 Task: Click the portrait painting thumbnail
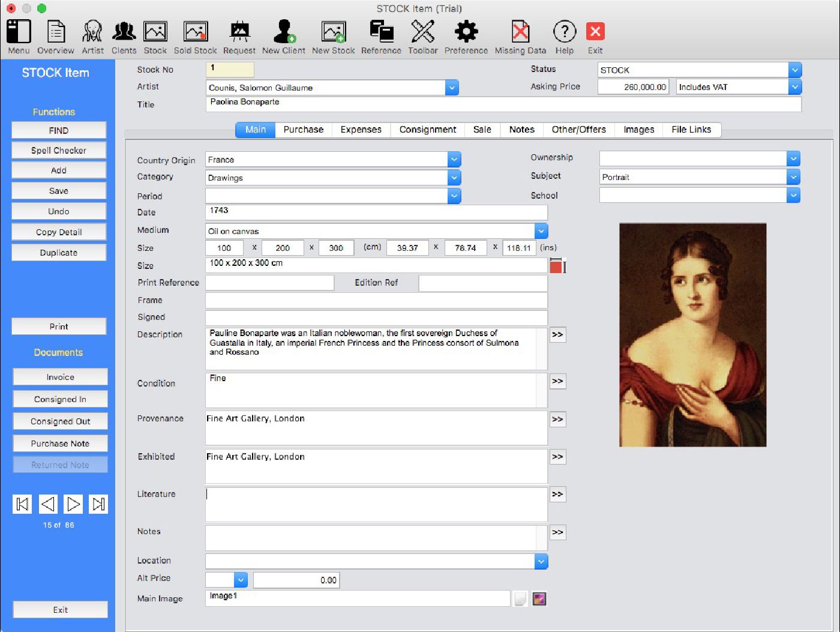coord(692,335)
